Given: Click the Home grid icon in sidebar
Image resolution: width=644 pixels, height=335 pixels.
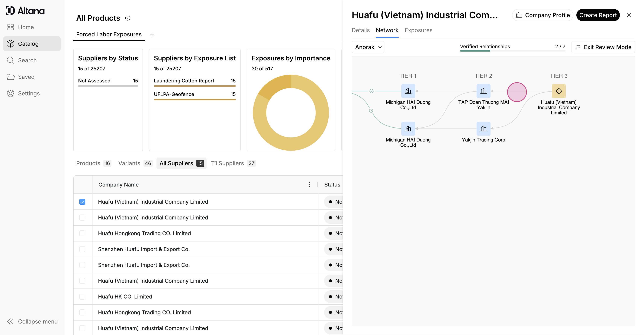Looking at the screenshot, I should point(11,27).
